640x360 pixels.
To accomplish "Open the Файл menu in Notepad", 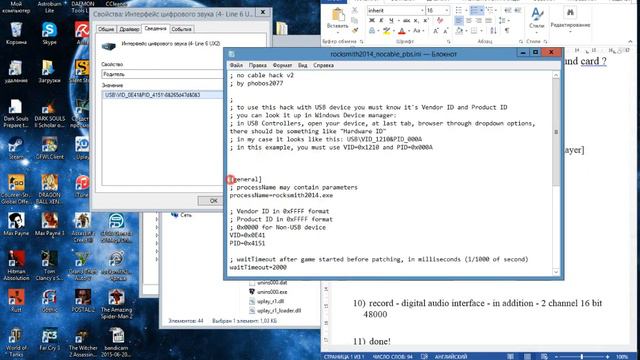I will click(236, 65).
